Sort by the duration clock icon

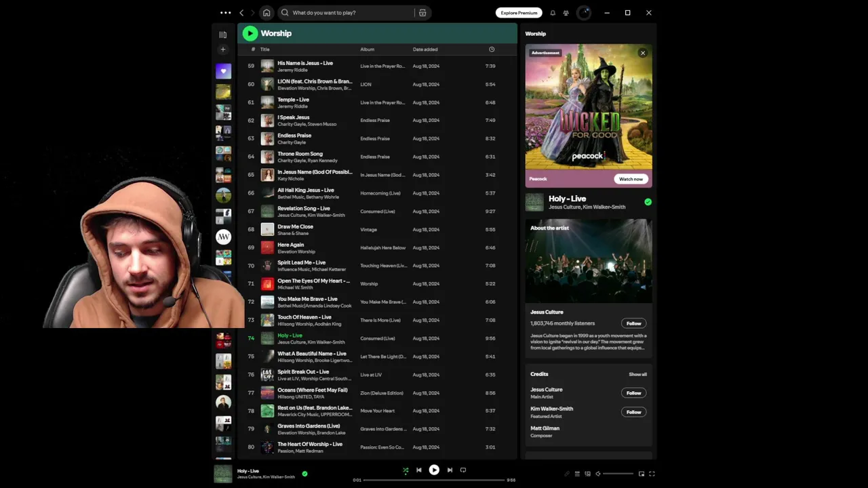[x=492, y=49]
